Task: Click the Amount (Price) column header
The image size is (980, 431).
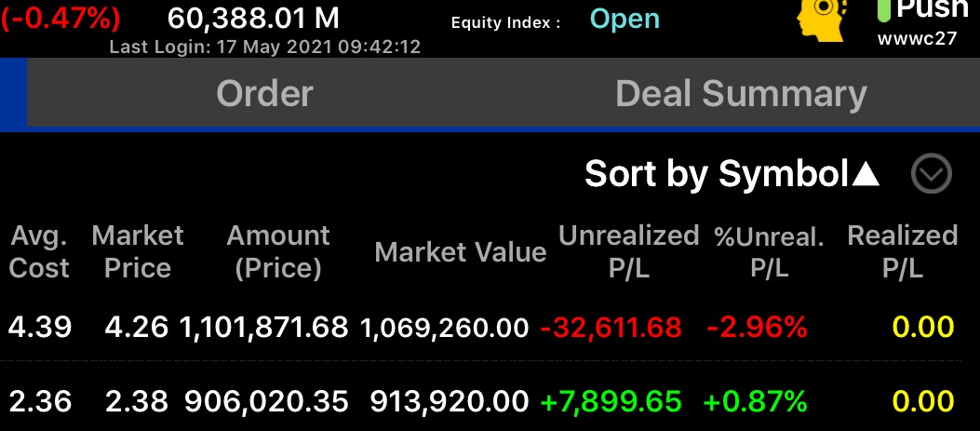Action: [278, 251]
